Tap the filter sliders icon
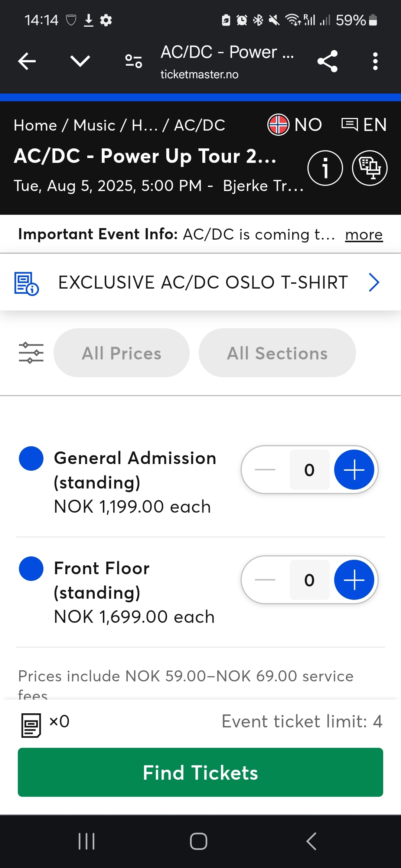Image resolution: width=401 pixels, height=868 pixels. tap(31, 353)
